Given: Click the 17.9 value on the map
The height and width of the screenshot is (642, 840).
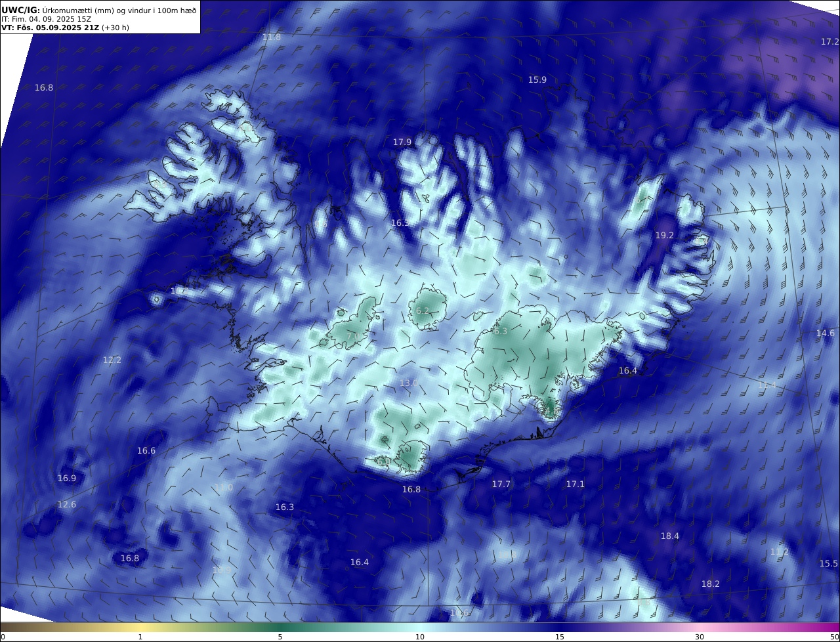Looking at the screenshot, I should pos(402,142).
